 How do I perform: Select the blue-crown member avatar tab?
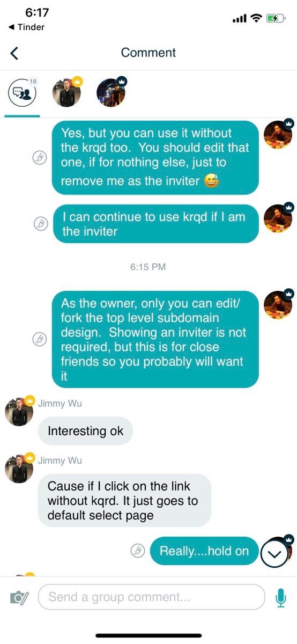tap(111, 92)
